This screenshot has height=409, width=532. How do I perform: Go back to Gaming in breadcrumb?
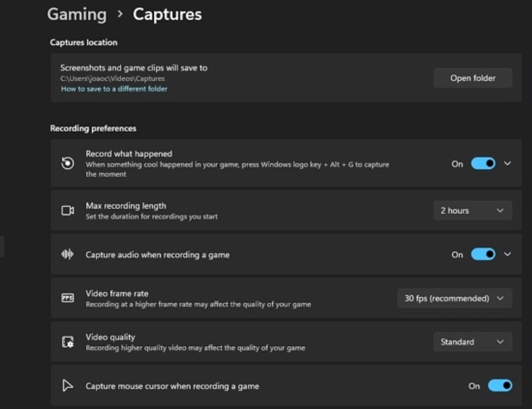click(x=77, y=15)
